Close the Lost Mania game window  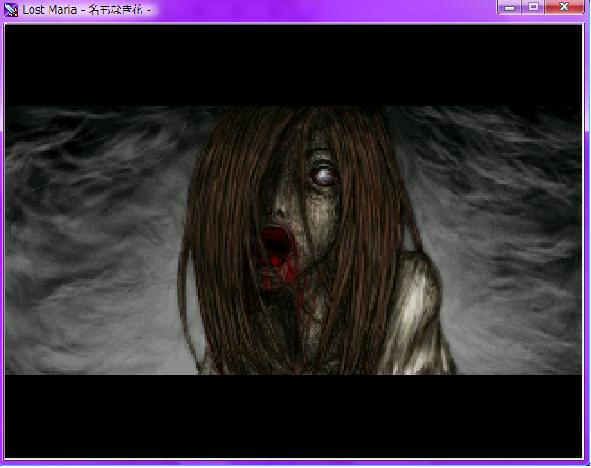[x=564, y=7]
